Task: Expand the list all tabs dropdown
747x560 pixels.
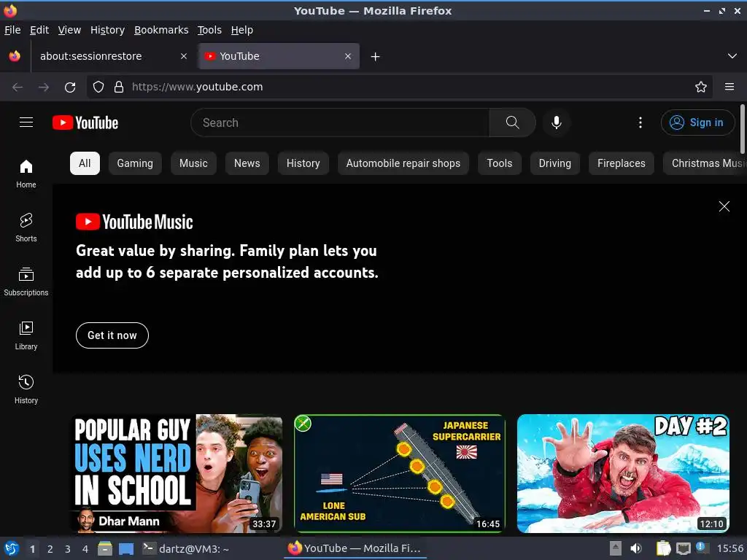Action: (x=732, y=56)
